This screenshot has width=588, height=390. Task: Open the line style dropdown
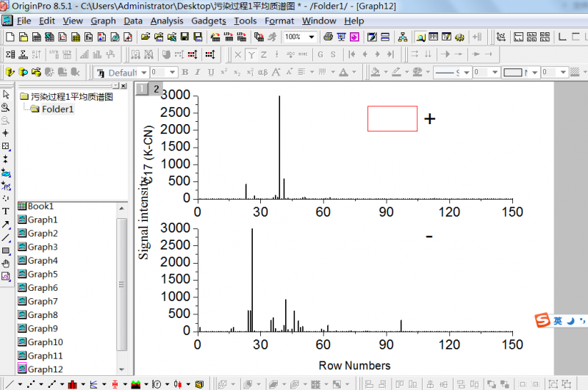[x=467, y=72]
